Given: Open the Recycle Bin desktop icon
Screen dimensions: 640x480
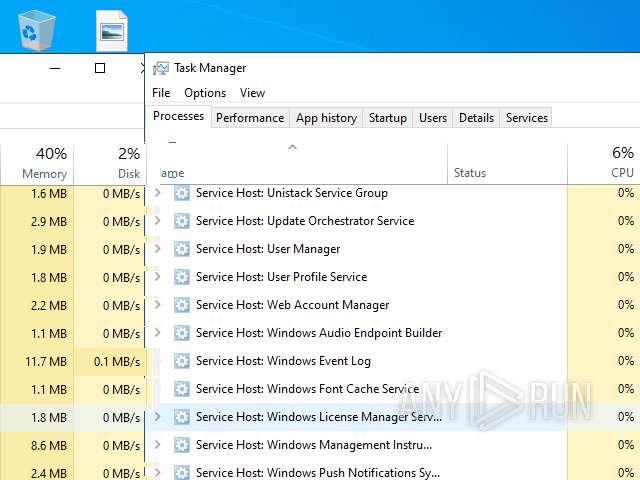Looking at the screenshot, I should point(36,30).
